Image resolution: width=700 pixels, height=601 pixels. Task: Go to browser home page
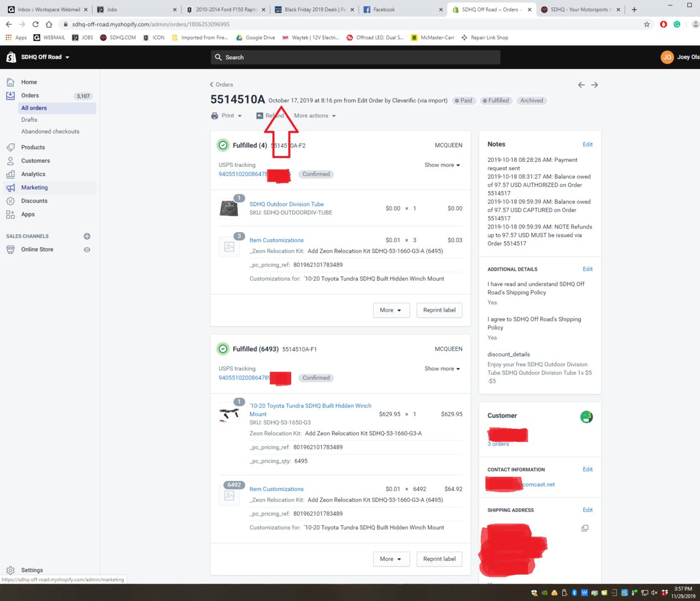pyautogui.click(x=49, y=24)
